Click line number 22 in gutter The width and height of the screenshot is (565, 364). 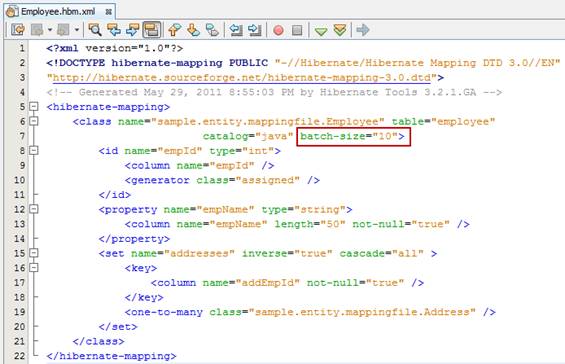20,356
